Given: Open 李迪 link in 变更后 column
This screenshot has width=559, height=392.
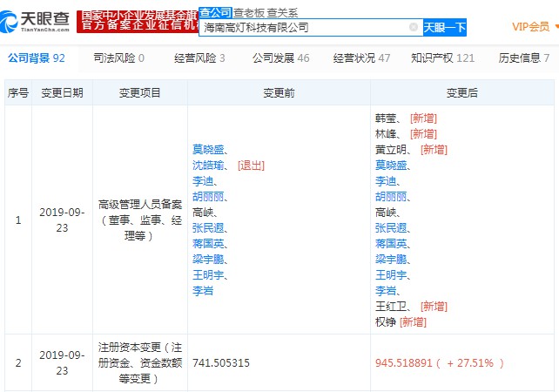Looking at the screenshot, I should pos(386,181).
